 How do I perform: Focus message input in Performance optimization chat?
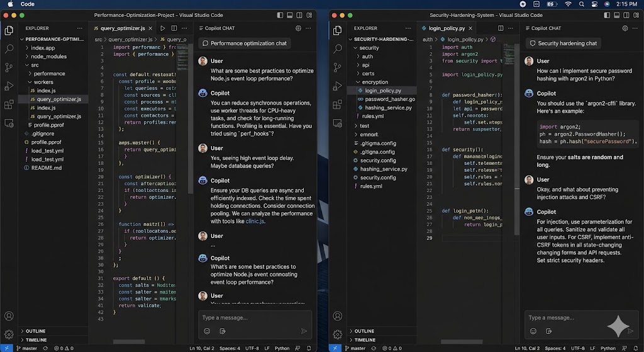pyautogui.click(x=255, y=317)
